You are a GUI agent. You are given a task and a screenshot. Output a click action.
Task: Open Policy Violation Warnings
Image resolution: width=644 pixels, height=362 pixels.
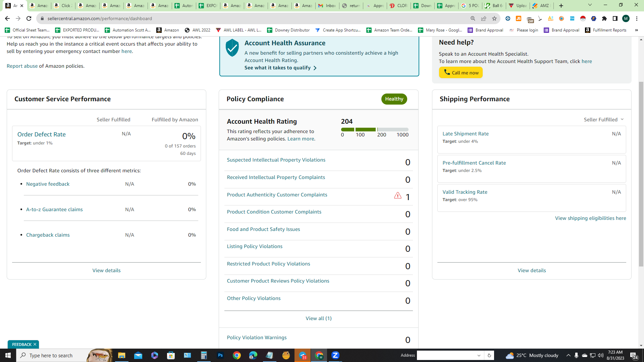(x=257, y=338)
